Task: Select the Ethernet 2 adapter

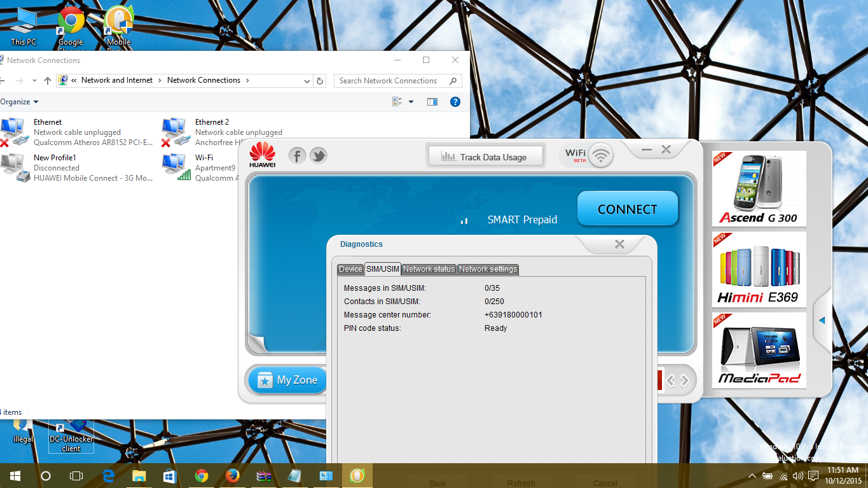Action: point(223,132)
